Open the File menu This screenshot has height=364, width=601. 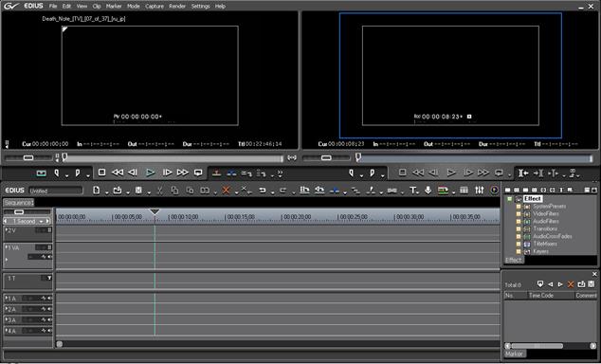[x=53, y=6]
